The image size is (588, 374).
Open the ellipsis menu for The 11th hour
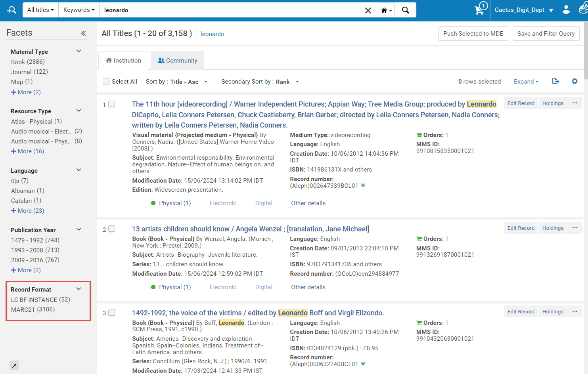(575, 103)
